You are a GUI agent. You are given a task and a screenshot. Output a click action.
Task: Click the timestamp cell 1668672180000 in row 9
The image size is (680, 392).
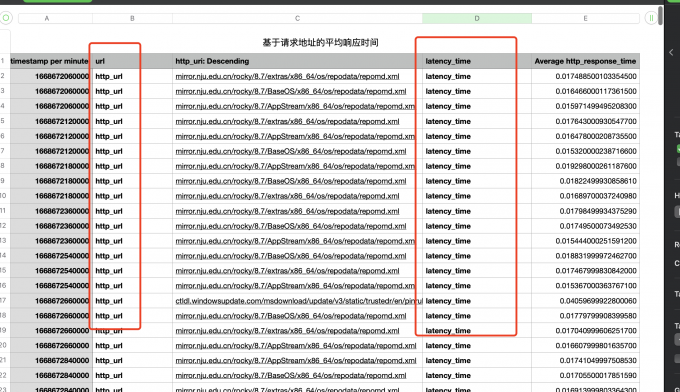coord(51,181)
